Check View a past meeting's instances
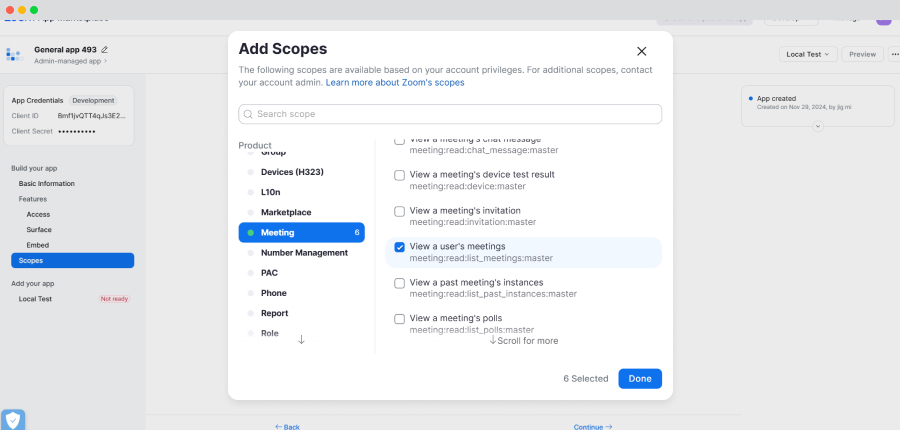900x430 pixels. (399, 283)
